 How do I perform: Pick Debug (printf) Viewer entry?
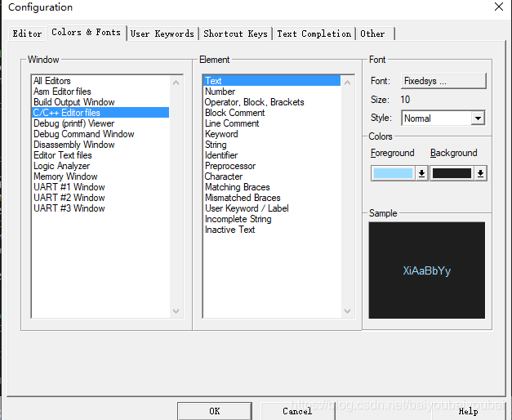(x=100, y=123)
